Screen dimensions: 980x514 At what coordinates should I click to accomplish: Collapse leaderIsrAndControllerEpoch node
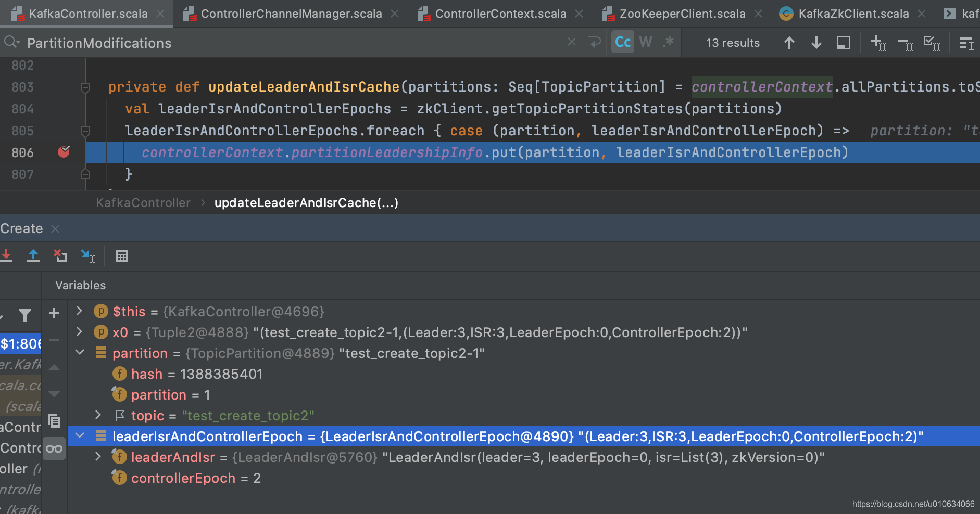[x=80, y=436]
